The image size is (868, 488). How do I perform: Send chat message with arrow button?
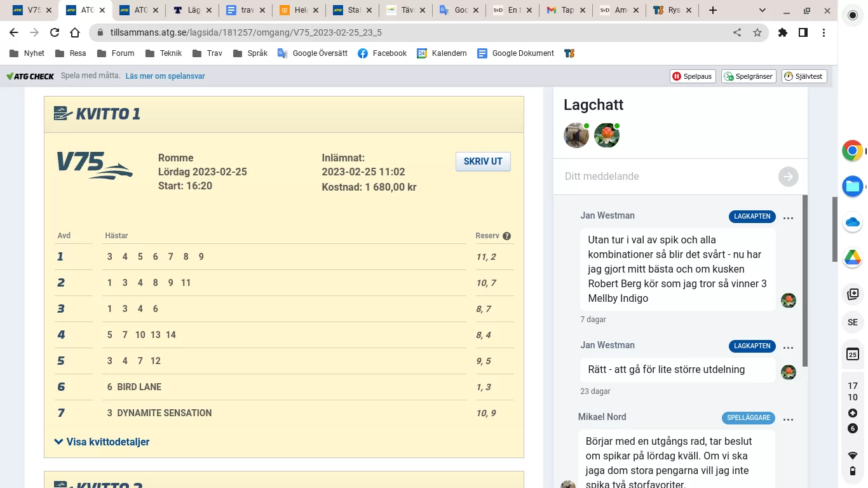(x=788, y=177)
